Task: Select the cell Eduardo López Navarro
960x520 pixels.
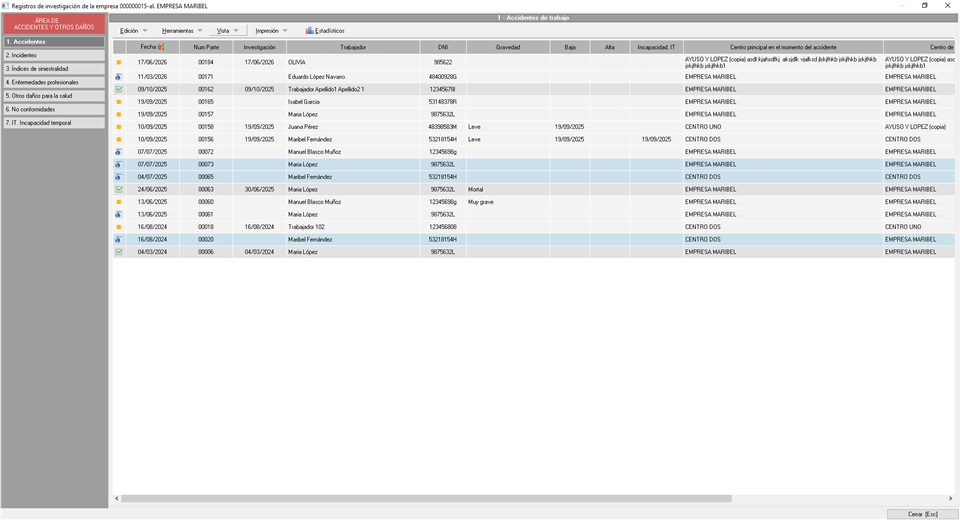Action: [x=353, y=77]
